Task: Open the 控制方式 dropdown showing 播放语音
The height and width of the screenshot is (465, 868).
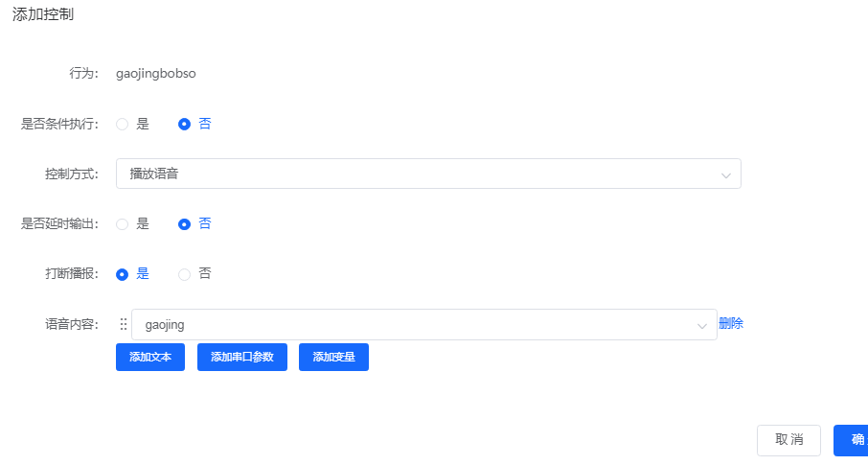Action: point(422,174)
